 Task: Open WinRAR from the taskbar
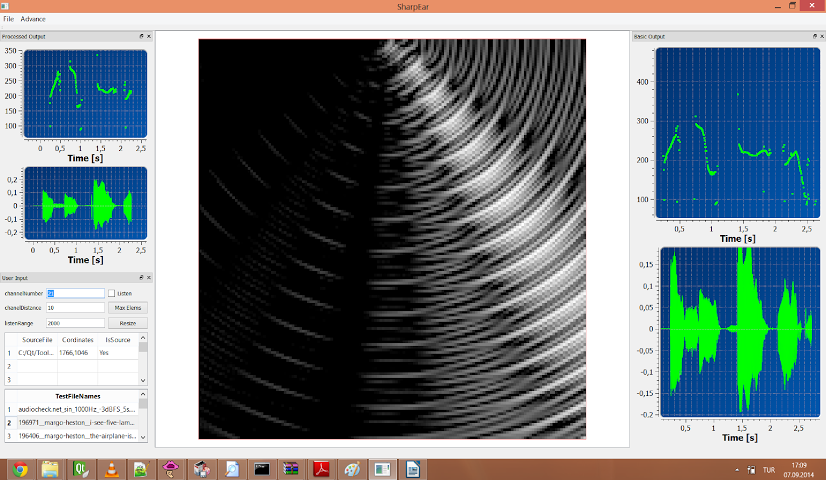click(291, 469)
